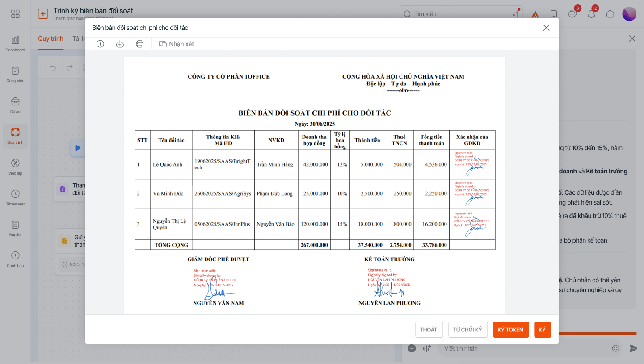The height and width of the screenshot is (364, 644).
Task: Click the total revenue 267.000.000
Action: point(314,245)
